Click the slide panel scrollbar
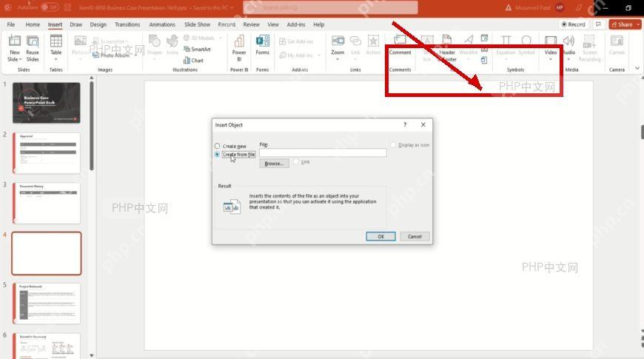 pyautogui.click(x=92, y=126)
